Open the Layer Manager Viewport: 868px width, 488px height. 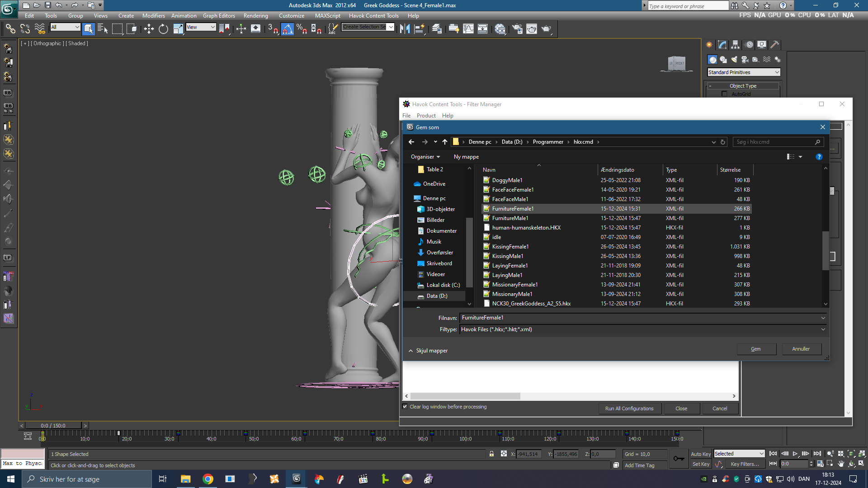(x=437, y=29)
